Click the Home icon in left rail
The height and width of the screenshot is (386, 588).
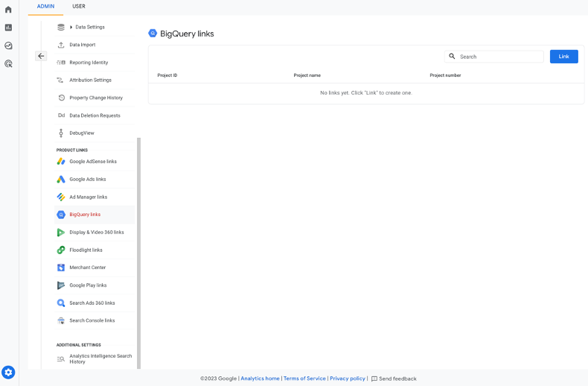pyautogui.click(x=8, y=9)
